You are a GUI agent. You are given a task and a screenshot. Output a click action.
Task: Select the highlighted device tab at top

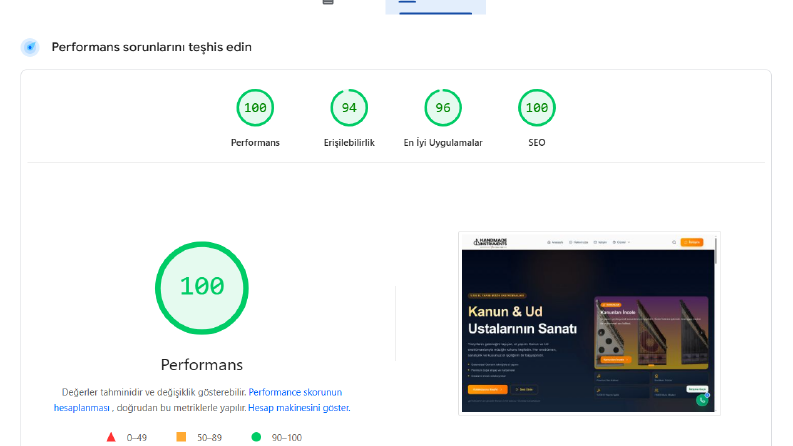[x=435, y=7]
